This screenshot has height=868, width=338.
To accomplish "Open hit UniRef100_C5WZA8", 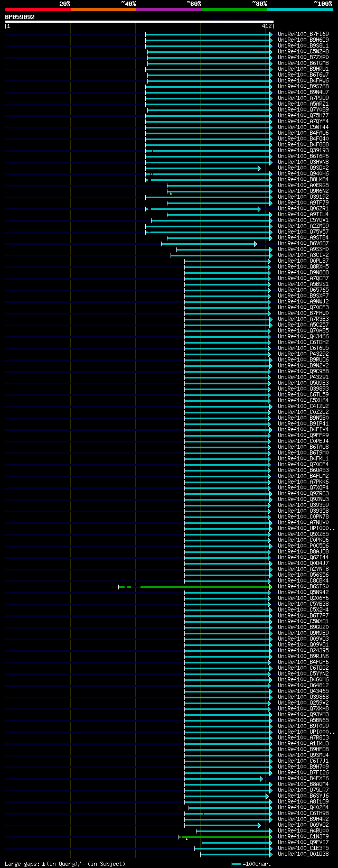I will tap(303, 51).
